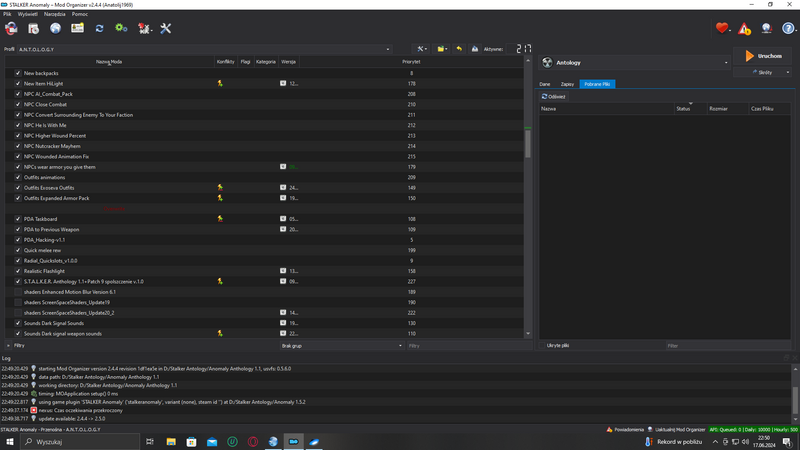Viewport: 800px width, 450px height.
Task: Click the globe icon to visit Nexus
Action: 55,28
